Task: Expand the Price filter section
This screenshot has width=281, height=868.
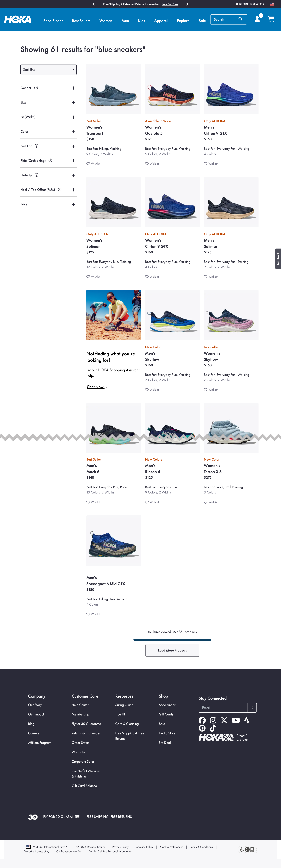Action: (48, 204)
